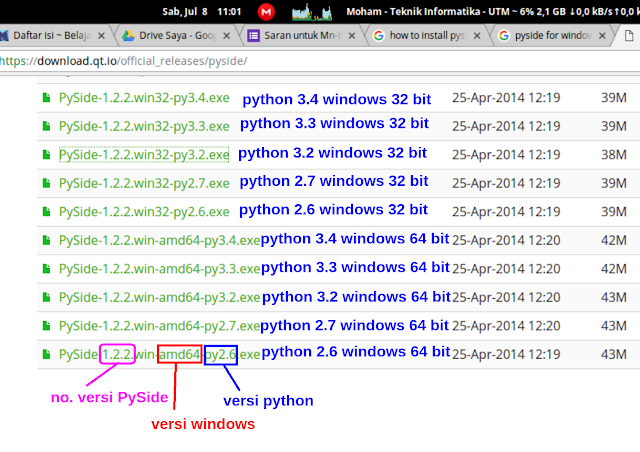Close the 'Saran untuk Mn-b' tab
Viewport: 640px width, 452px height.
coord(351,36)
